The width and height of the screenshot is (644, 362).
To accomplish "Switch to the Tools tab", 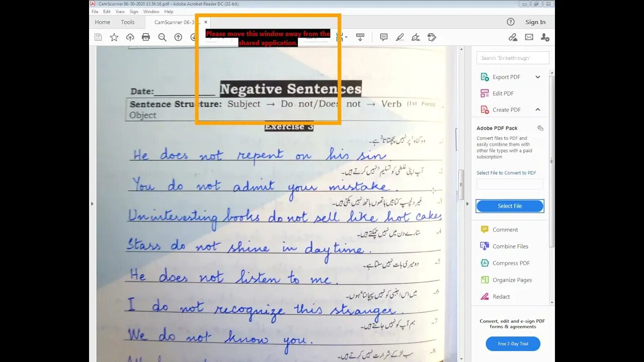I will pos(128,22).
